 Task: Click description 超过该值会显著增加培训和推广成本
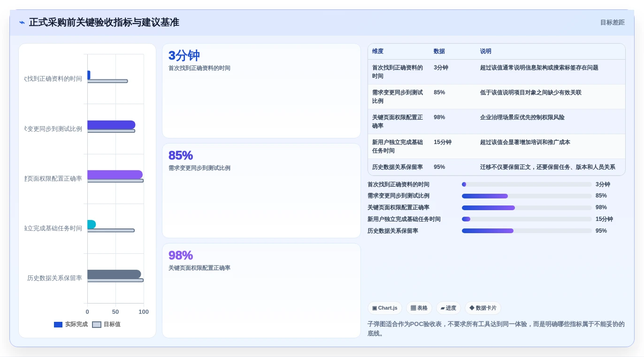click(525, 142)
